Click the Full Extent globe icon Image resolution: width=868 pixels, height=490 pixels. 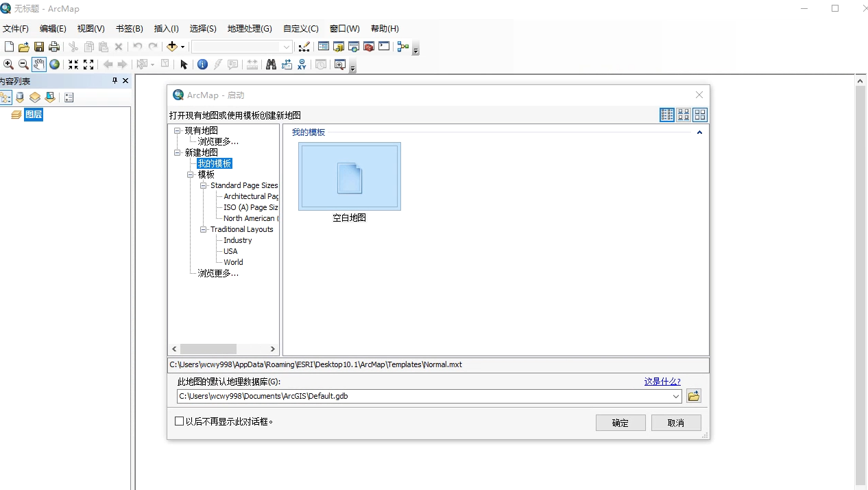pyautogui.click(x=54, y=65)
